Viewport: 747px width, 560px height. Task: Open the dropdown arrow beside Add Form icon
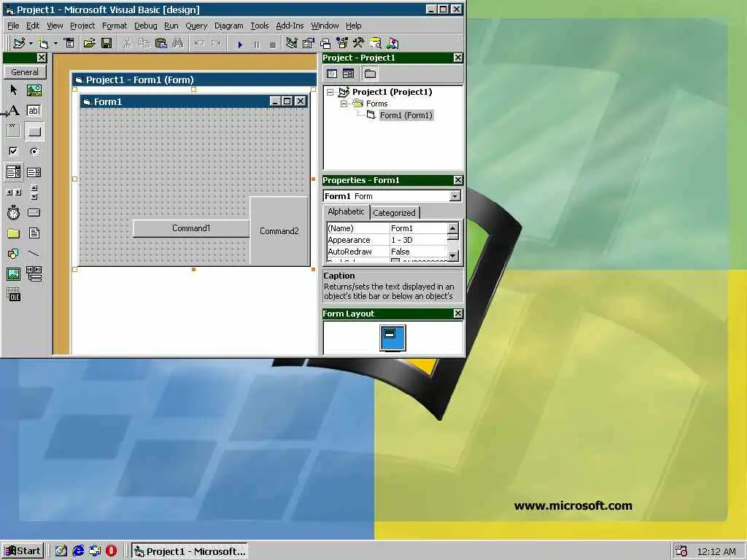point(55,43)
